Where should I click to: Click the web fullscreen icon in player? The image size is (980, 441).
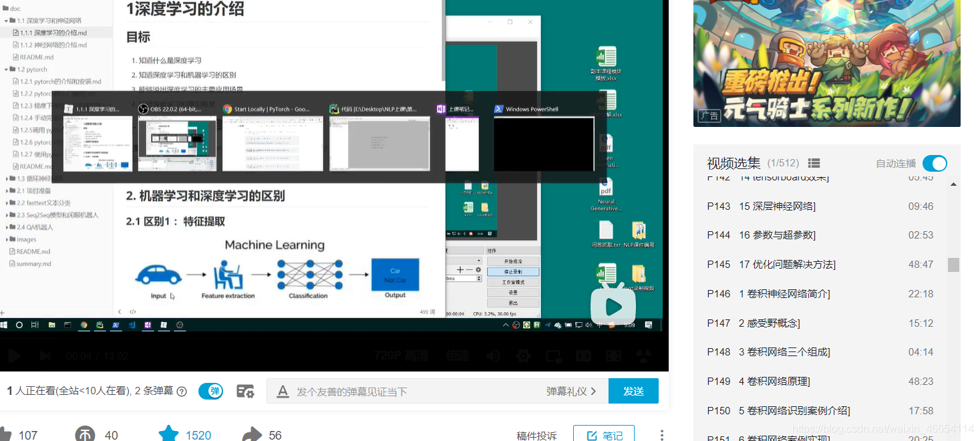[x=613, y=355]
